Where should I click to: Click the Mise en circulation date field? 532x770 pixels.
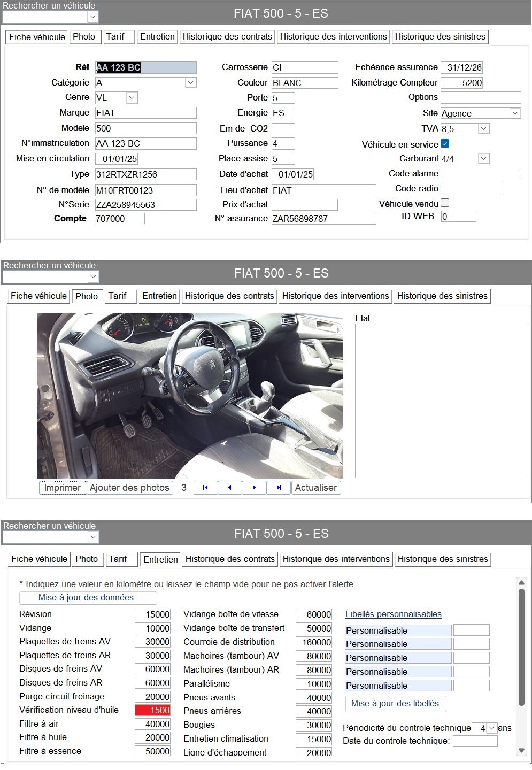click(x=117, y=159)
